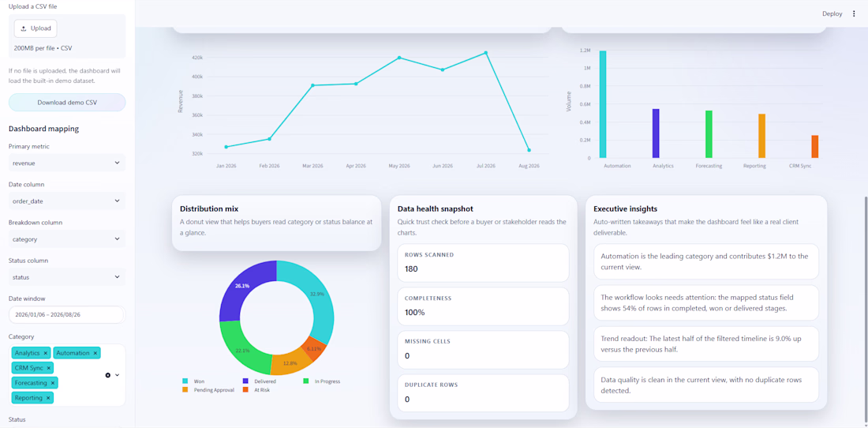Toggle In Progress legend entry
The image size is (868, 428).
(x=321, y=381)
